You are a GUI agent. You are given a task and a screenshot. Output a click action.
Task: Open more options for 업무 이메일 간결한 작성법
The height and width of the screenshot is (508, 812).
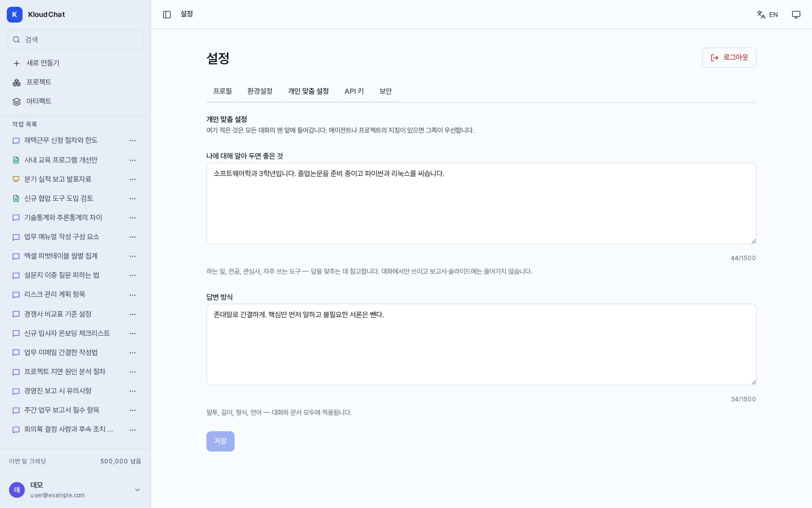(x=133, y=352)
